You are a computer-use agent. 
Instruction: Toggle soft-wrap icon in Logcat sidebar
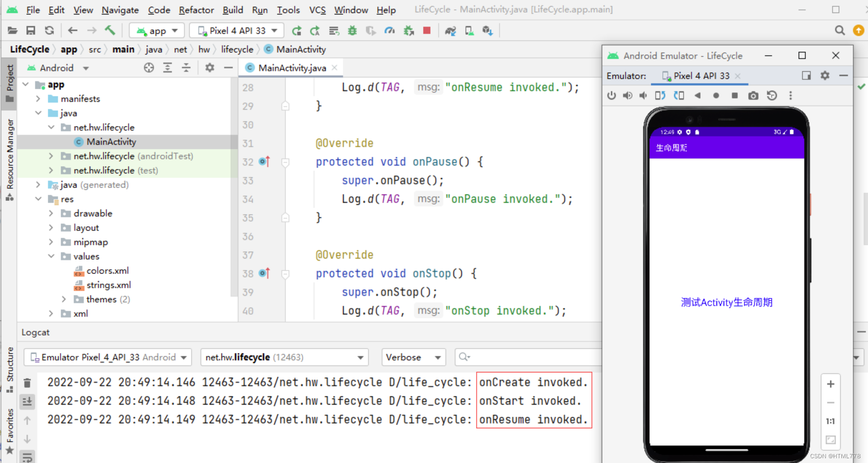coord(27,457)
